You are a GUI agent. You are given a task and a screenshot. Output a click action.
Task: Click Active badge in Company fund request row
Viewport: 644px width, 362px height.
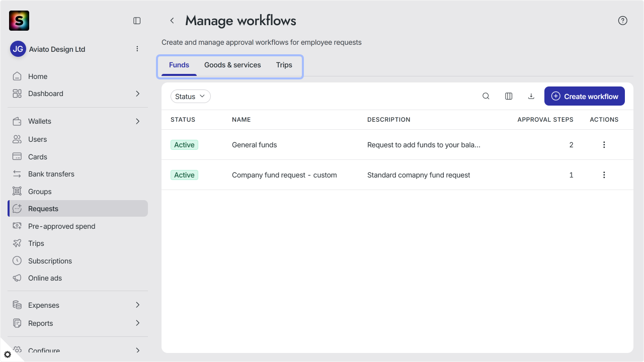tap(184, 175)
